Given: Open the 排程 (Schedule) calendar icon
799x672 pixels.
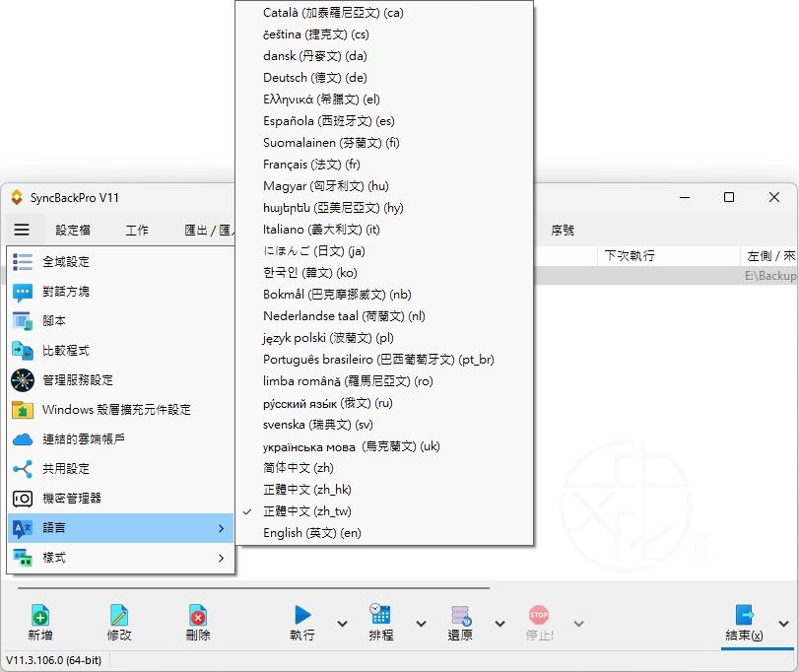Looking at the screenshot, I should (x=381, y=616).
